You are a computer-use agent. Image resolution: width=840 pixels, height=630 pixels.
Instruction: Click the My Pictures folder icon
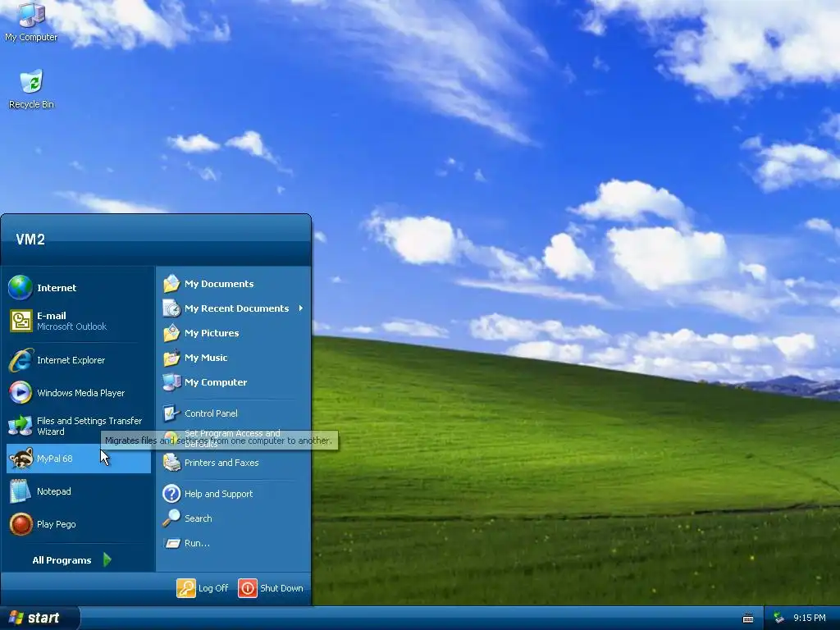171,333
